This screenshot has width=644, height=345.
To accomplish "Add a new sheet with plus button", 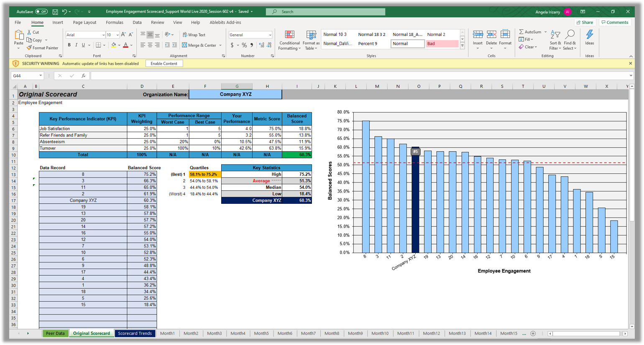I will (x=533, y=333).
